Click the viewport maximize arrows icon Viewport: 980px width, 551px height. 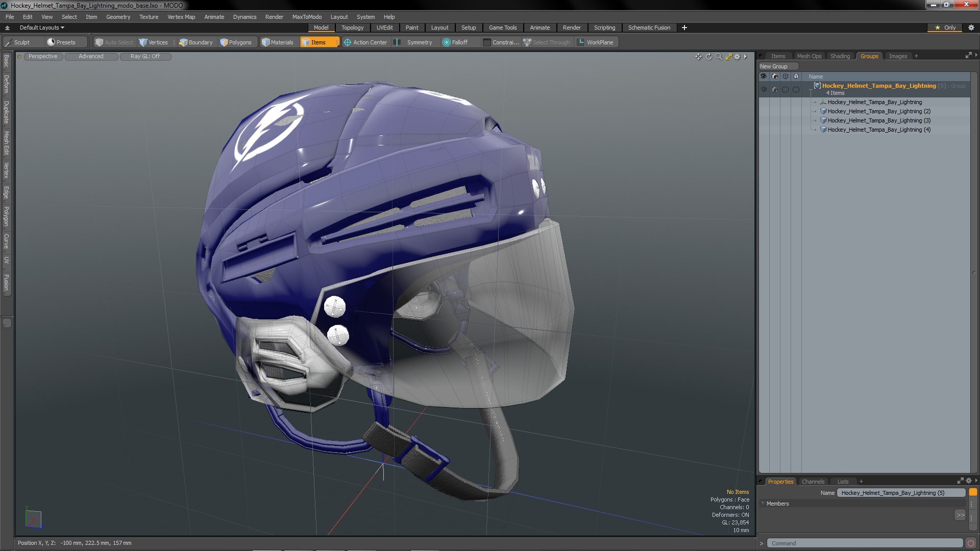[728, 57]
